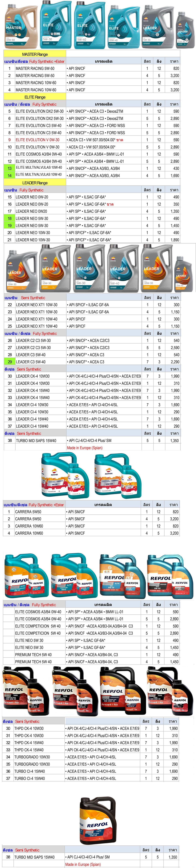Select the yellow "MASTER Range" heading
The height and width of the screenshot is (868, 196).
35,54
